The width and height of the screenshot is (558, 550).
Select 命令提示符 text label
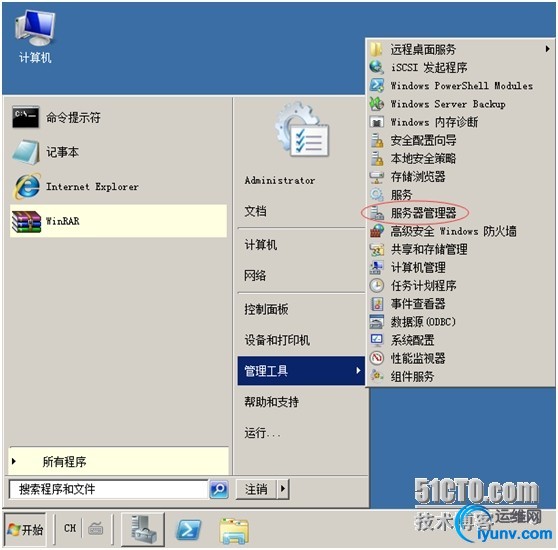coord(73,117)
